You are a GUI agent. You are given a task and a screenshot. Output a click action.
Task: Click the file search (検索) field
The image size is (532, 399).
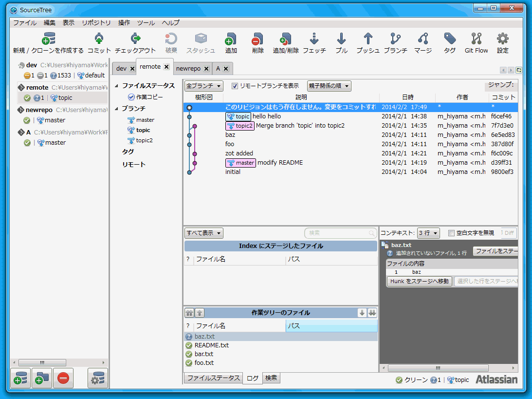coord(338,233)
